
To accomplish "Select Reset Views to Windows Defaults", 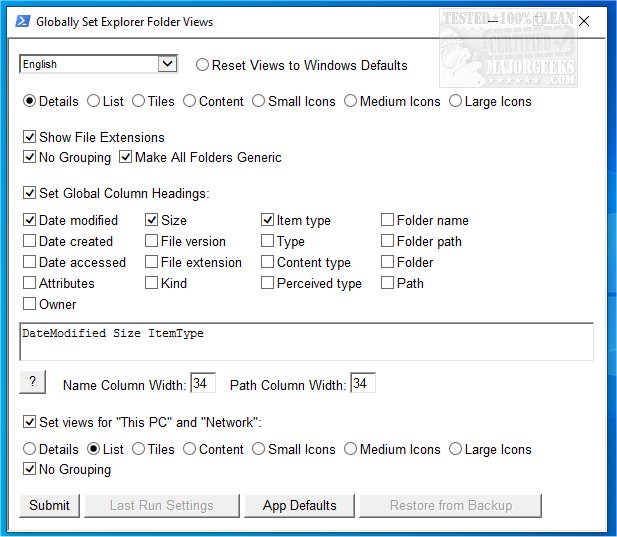I will [x=203, y=65].
